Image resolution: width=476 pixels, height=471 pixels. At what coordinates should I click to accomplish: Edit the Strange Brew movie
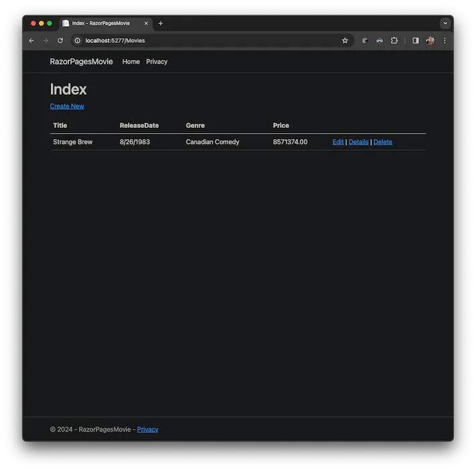point(338,142)
